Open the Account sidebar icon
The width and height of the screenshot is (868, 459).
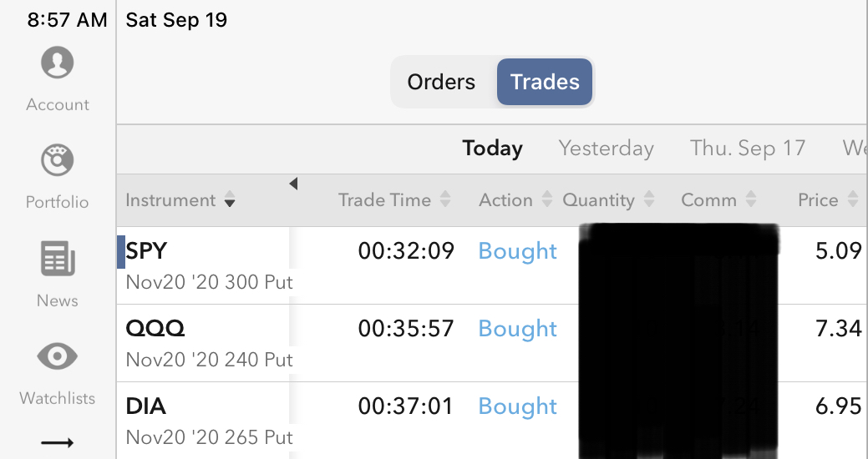click(57, 63)
